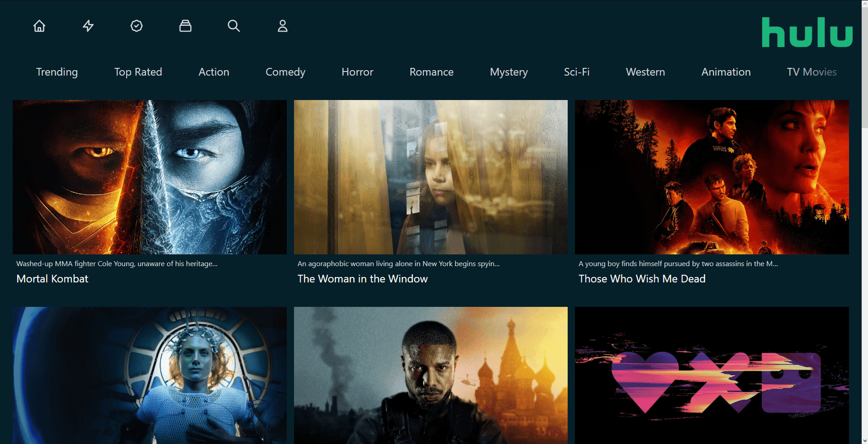Click the magnifying glass Search icon
This screenshot has height=444, width=868.
[234, 26]
